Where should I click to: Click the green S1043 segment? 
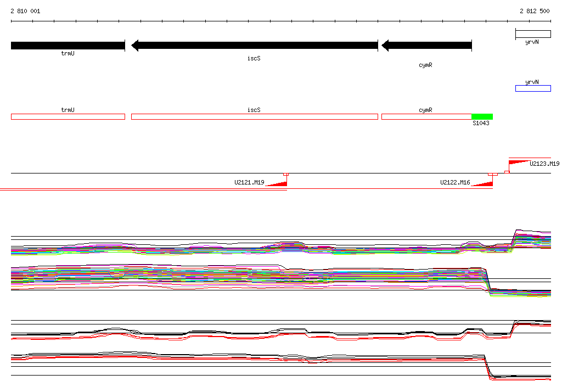point(482,116)
